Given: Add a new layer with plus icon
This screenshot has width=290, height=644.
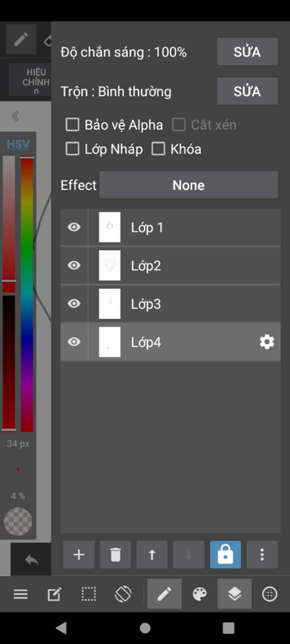Looking at the screenshot, I should click(x=79, y=555).
